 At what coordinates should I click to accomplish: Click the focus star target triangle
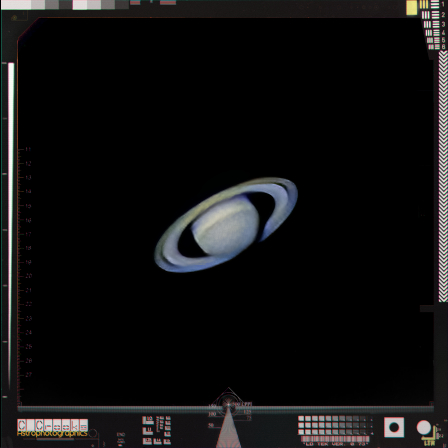pos(228,427)
